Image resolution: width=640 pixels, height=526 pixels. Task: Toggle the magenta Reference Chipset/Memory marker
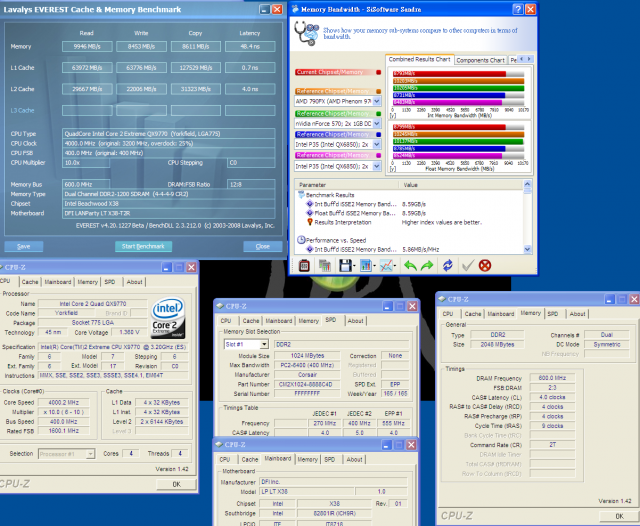(378, 155)
